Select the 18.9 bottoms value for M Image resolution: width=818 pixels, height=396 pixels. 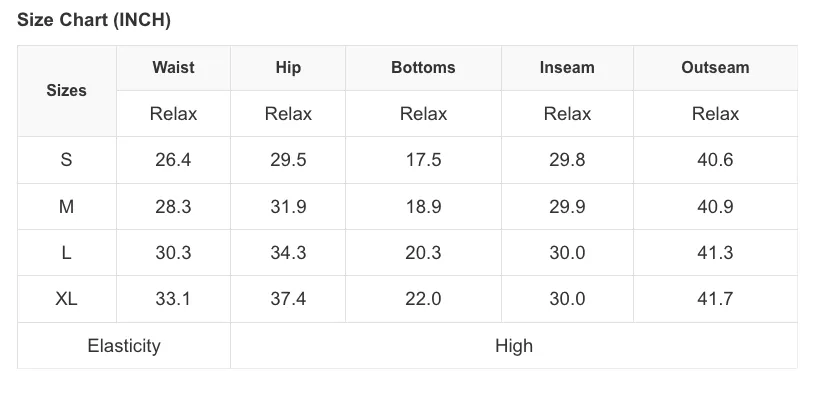click(423, 207)
